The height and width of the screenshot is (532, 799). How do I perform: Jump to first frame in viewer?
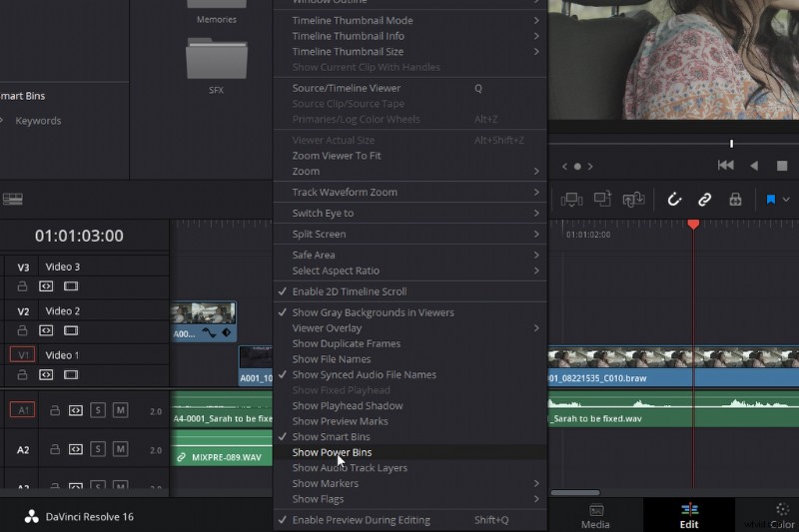[726, 165]
